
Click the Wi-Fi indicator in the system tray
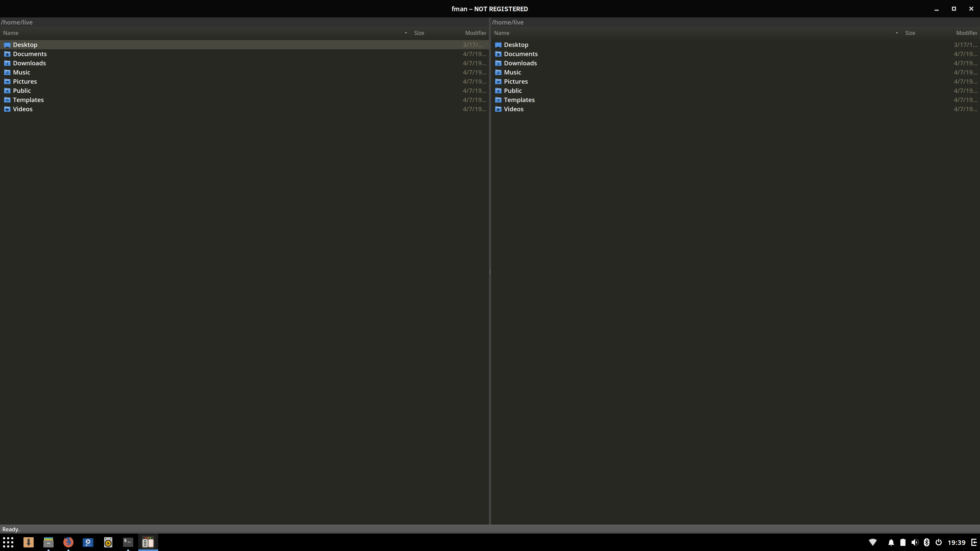[x=872, y=542]
